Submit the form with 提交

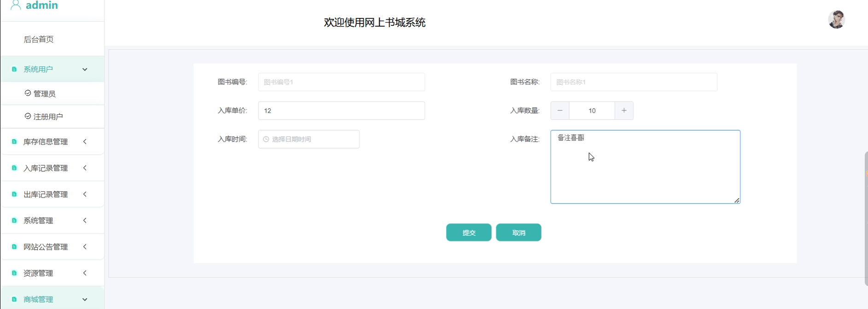coord(469,233)
